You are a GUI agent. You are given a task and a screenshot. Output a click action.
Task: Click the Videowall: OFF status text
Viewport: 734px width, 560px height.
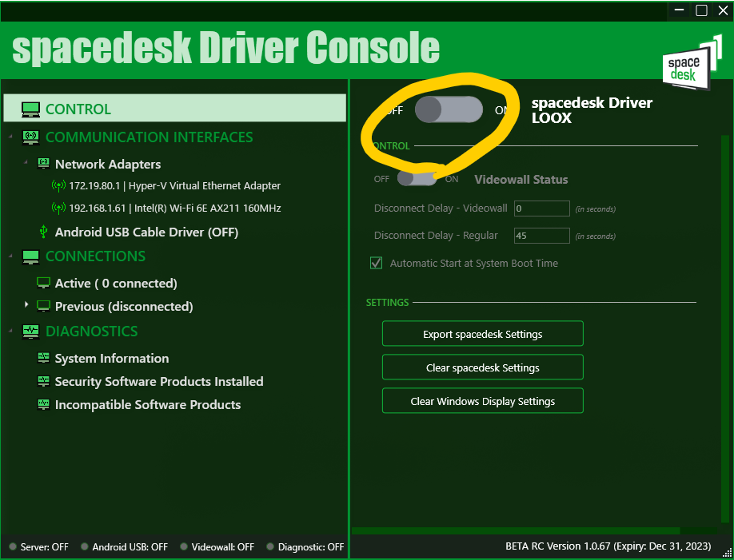(x=223, y=547)
